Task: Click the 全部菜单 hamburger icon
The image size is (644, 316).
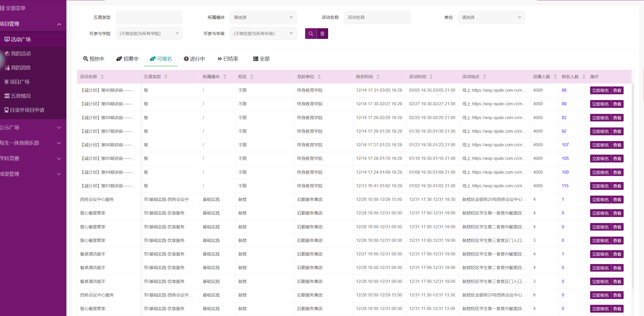Action: (2, 8)
